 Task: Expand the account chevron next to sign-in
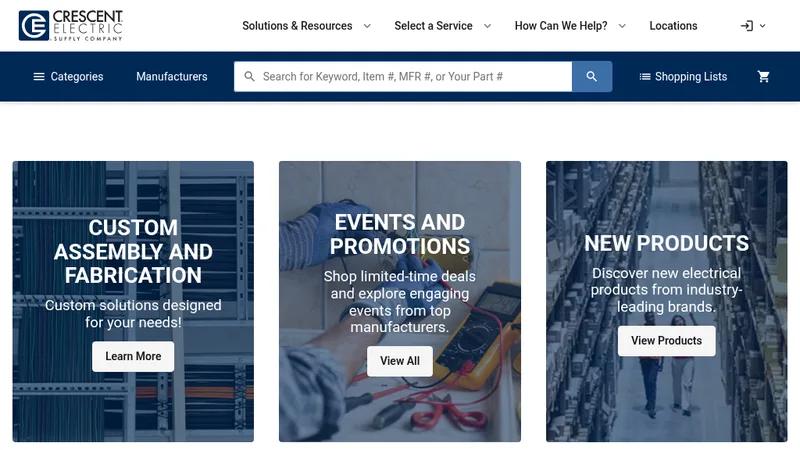pos(763,26)
